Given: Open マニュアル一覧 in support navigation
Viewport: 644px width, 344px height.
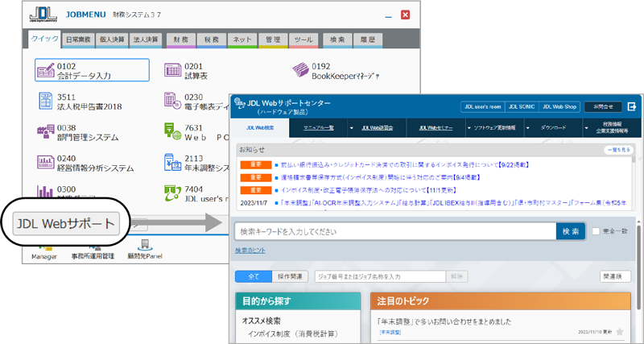Looking at the screenshot, I should tap(318, 128).
